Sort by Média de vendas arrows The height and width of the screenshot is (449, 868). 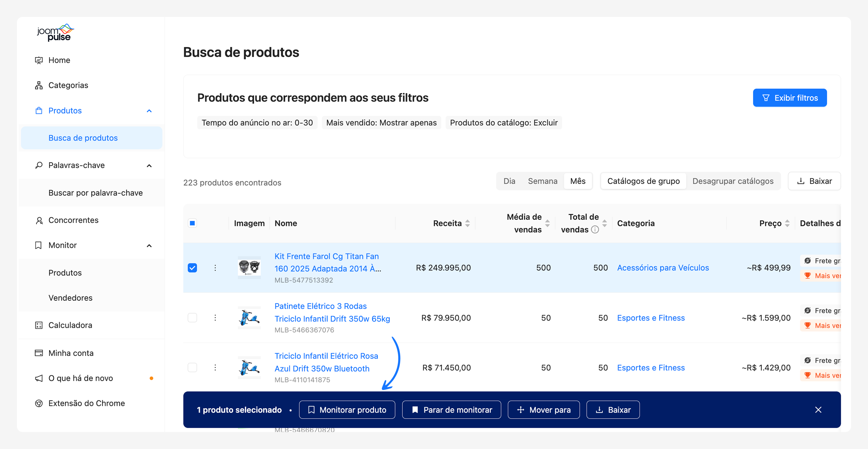[x=547, y=223]
